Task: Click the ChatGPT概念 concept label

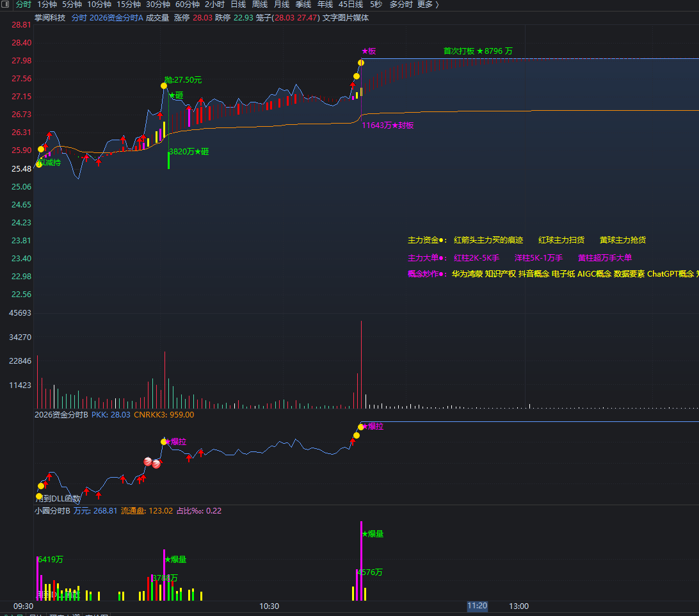Action: point(670,274)
